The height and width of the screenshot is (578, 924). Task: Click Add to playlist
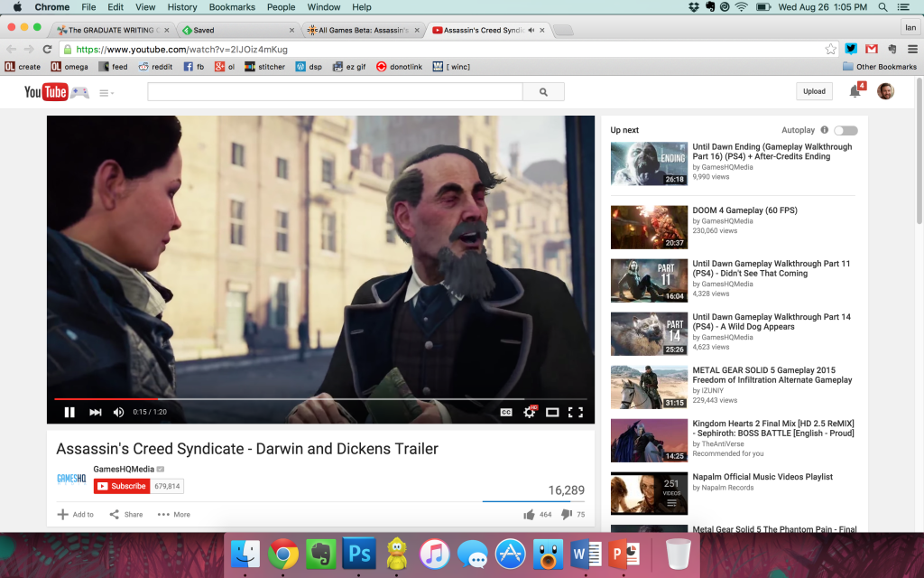click(76, 514)
